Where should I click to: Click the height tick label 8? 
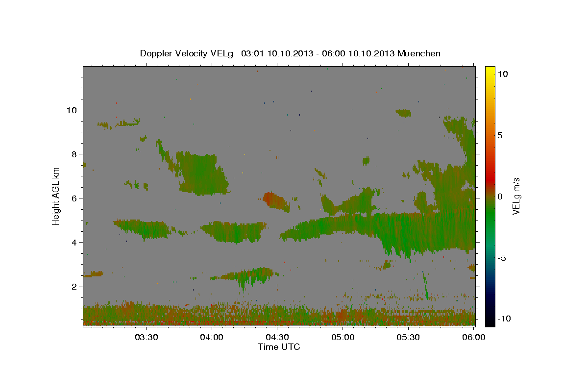[74, 154]
